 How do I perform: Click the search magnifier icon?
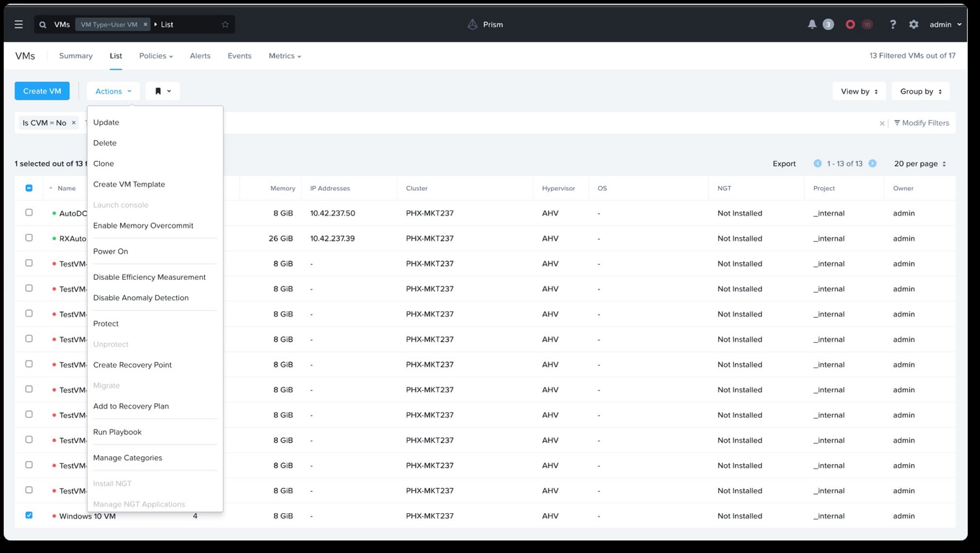pos(43,24)
